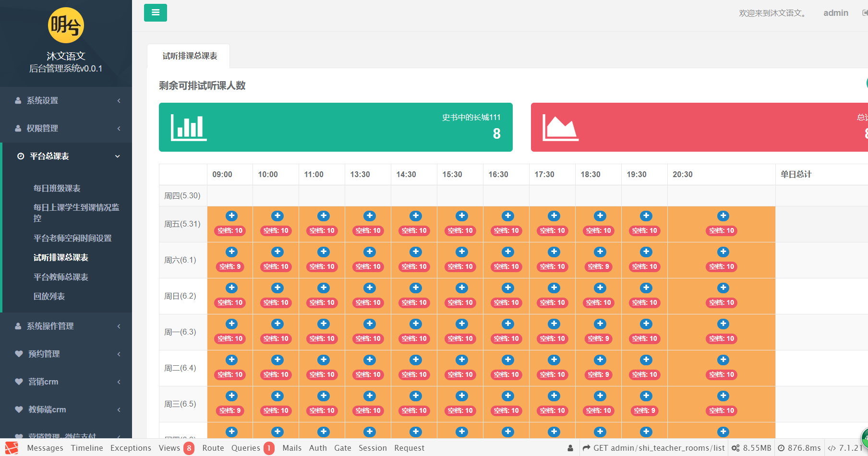Open the Queries debugbar tab
The width and height of the screenshot is (868, 456).
[253, 448]
